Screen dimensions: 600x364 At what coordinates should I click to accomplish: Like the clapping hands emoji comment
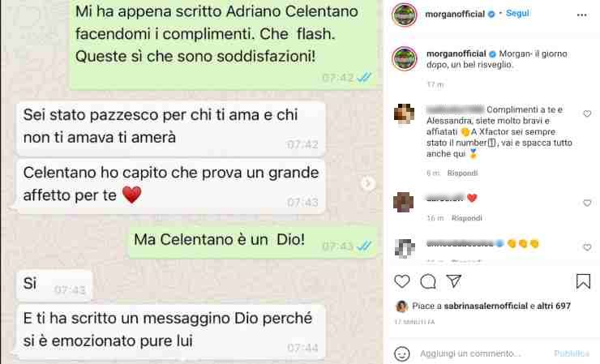tap(587, 247)
